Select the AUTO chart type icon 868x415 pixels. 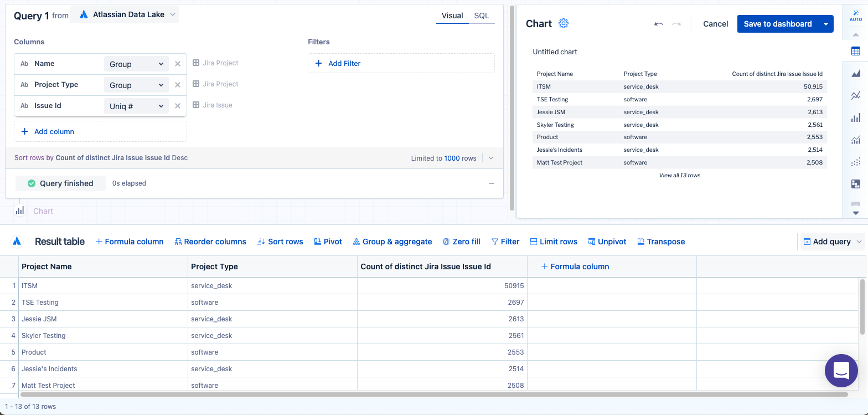coord(855,16)
